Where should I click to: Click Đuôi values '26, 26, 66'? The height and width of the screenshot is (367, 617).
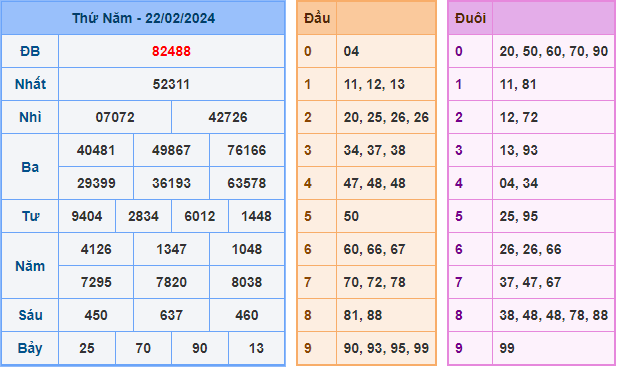[x=530, y=249]
